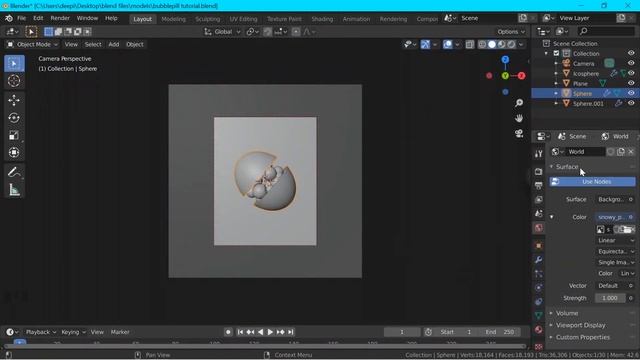Switch to the Modeling workspace tab
The width and height of the screenshot is (640, 360).
(173, 19)
